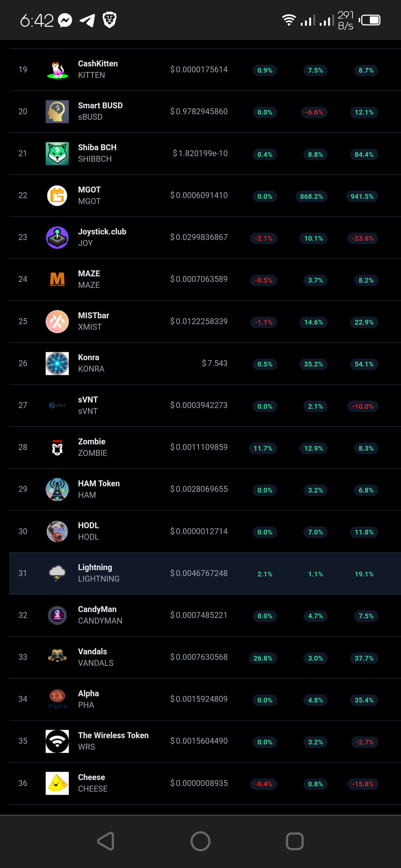Tap the Cheese token logo
Screen dimensions: 401x868
[x=57, y=783]
